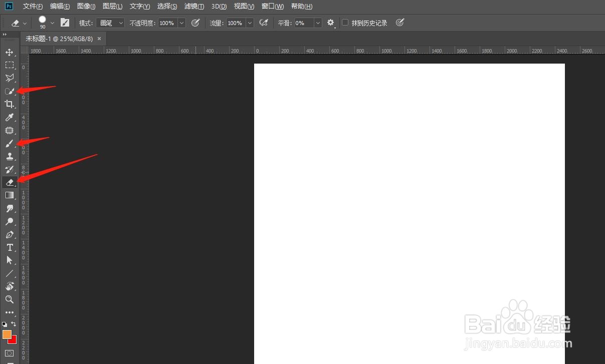Click the 未标题-1 document tab
This screenshot has width=605, height=364.
pos(60,39)
